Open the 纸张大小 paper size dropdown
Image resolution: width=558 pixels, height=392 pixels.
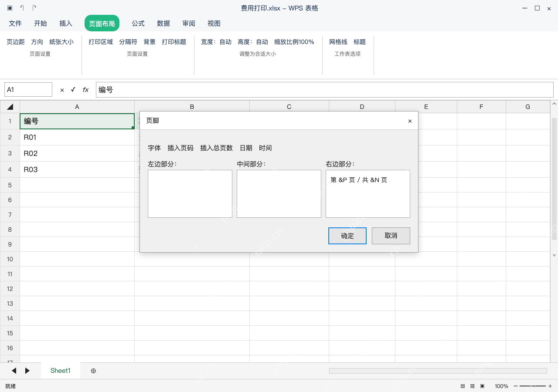pos(61,42)
